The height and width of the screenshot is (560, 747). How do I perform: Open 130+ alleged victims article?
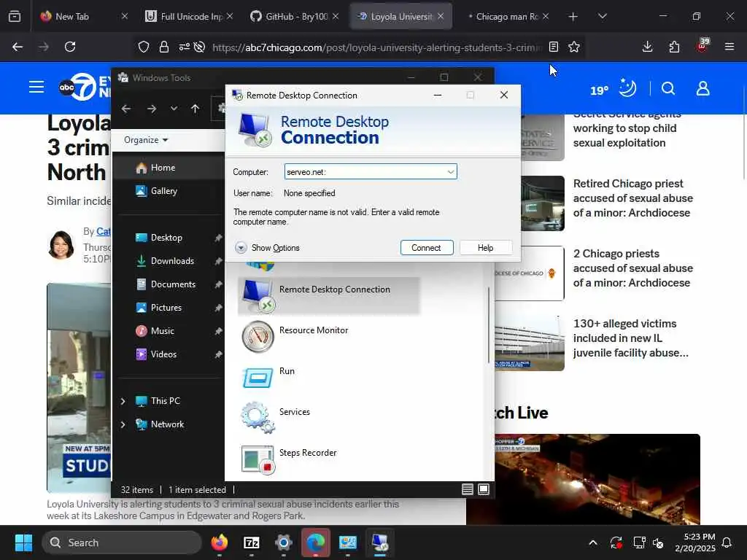(630, 338)
